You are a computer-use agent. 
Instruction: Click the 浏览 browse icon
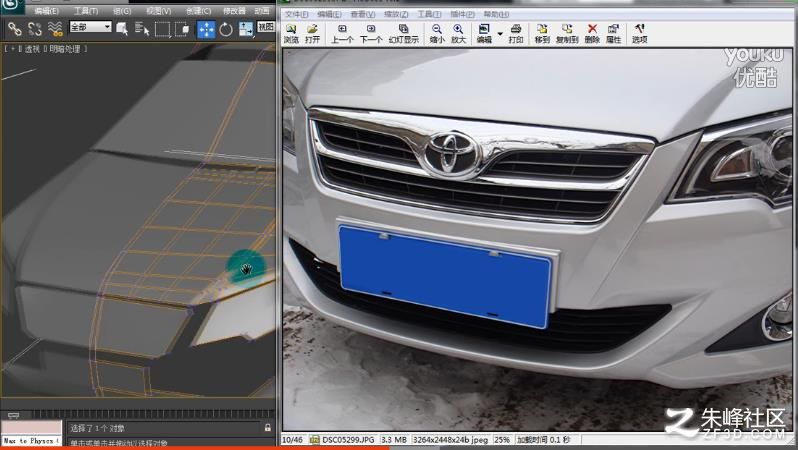coord(291,34)
